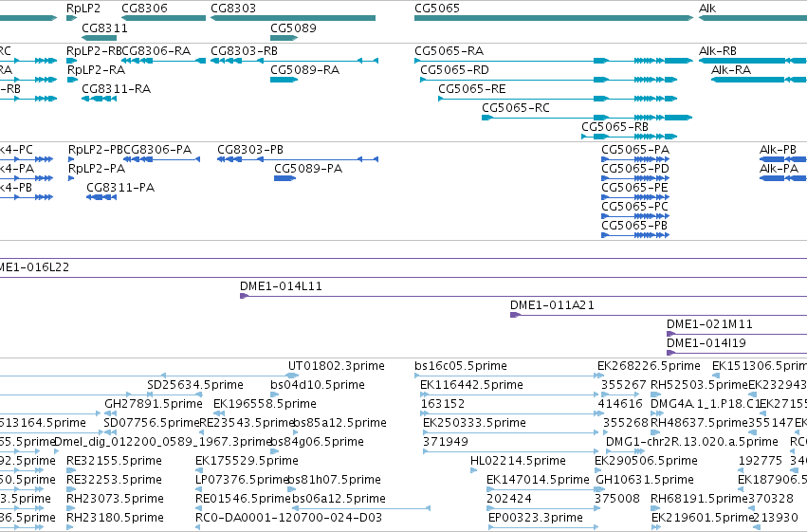
Task: Open the CG5065-PE protein label
Action: (634, 188)
